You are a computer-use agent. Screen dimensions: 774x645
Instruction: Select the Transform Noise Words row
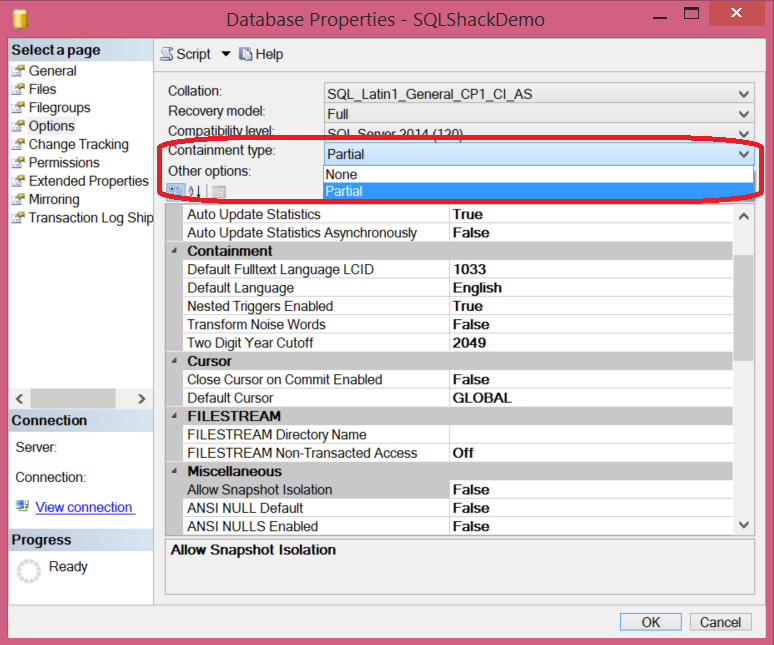pyautogui.click(x=458, y=324)
